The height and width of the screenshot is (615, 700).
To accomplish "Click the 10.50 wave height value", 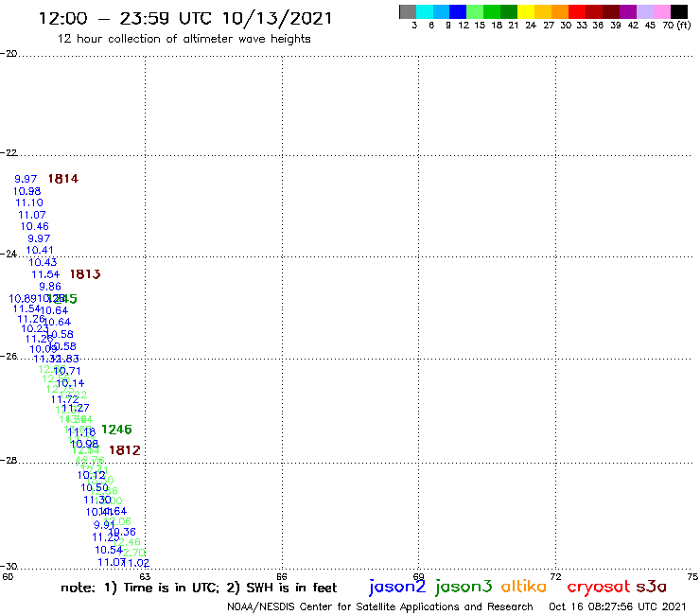I will (x=95, y=487).
